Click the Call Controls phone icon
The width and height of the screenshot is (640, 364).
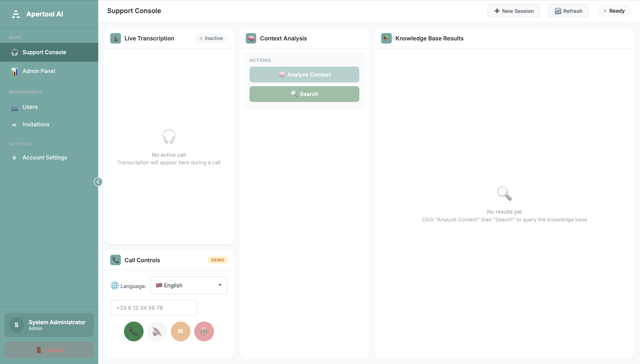(x=115, y=260)
